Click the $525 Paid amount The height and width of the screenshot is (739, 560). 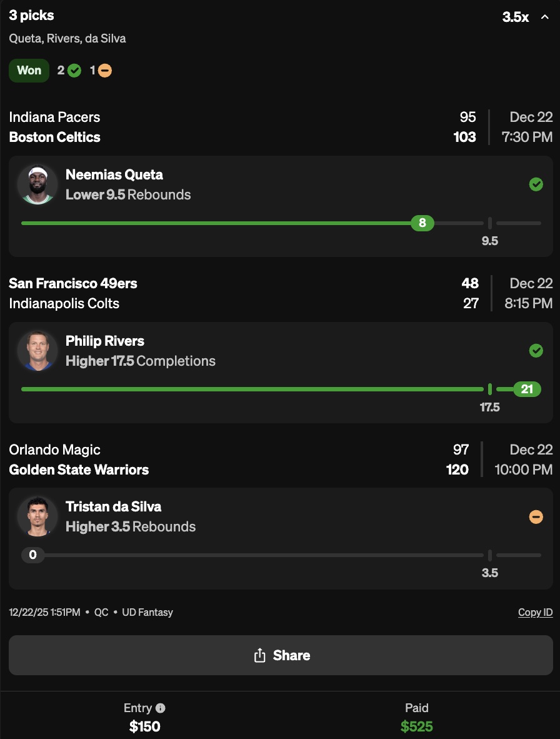pos(417,726)
